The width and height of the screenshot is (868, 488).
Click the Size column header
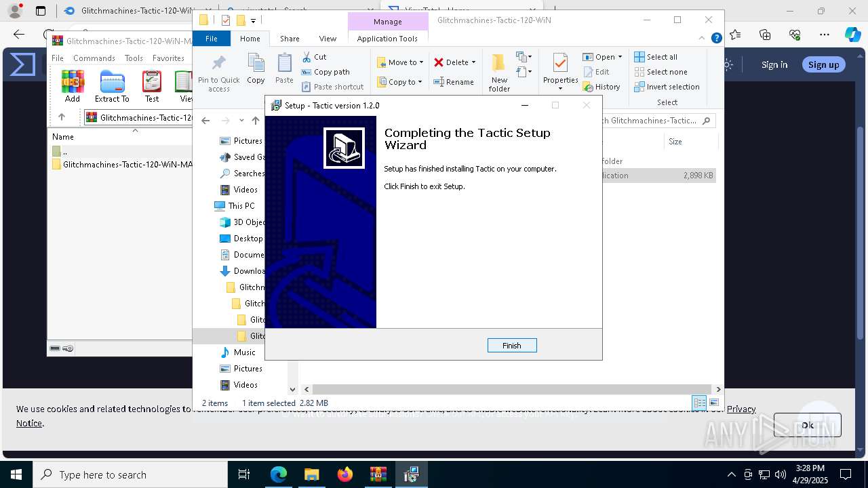[x=675, y=142]
